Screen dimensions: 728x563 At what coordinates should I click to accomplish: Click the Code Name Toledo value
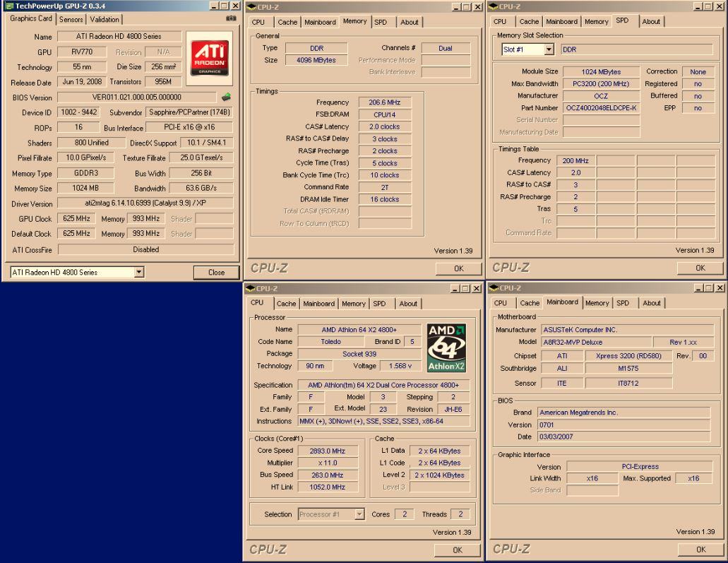(331, 341)
